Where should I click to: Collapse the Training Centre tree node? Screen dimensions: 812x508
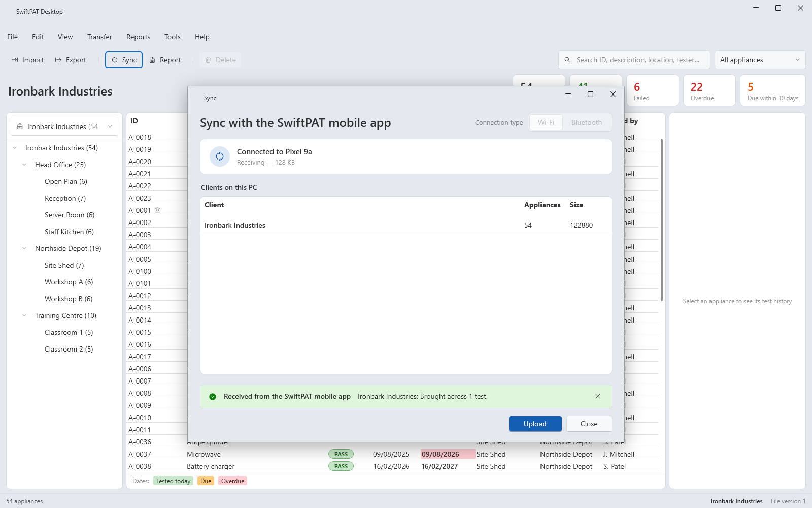[24, 315]
